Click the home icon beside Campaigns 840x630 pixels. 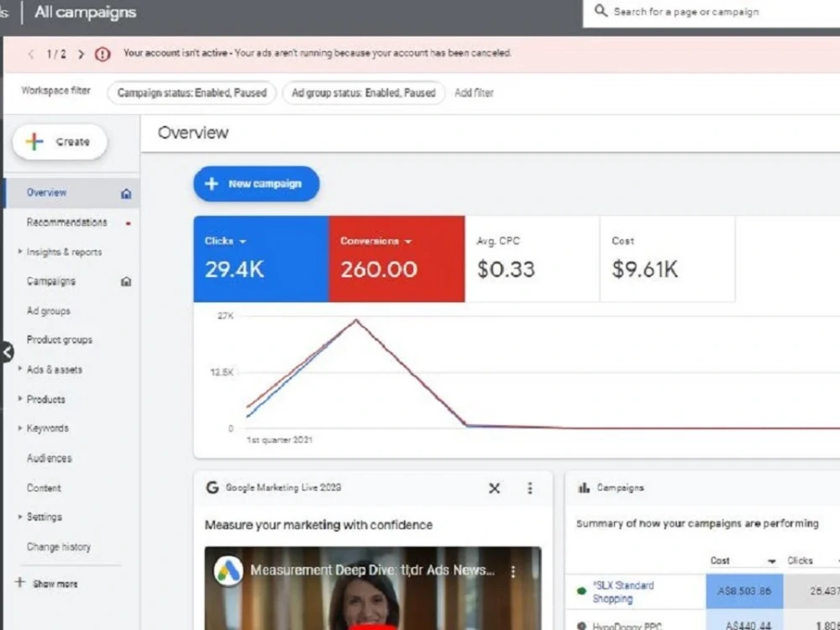(126, 281)
